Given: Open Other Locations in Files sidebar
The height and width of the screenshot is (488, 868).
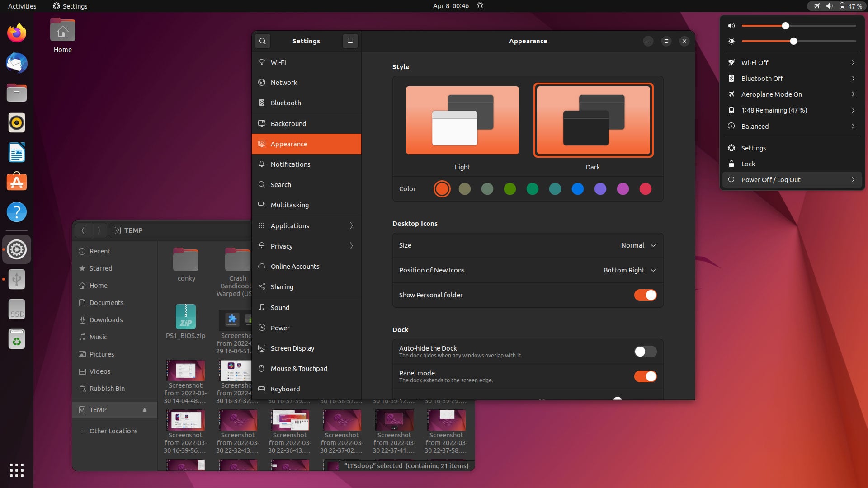Looking at the screenshot, I should tap(113, 431).
